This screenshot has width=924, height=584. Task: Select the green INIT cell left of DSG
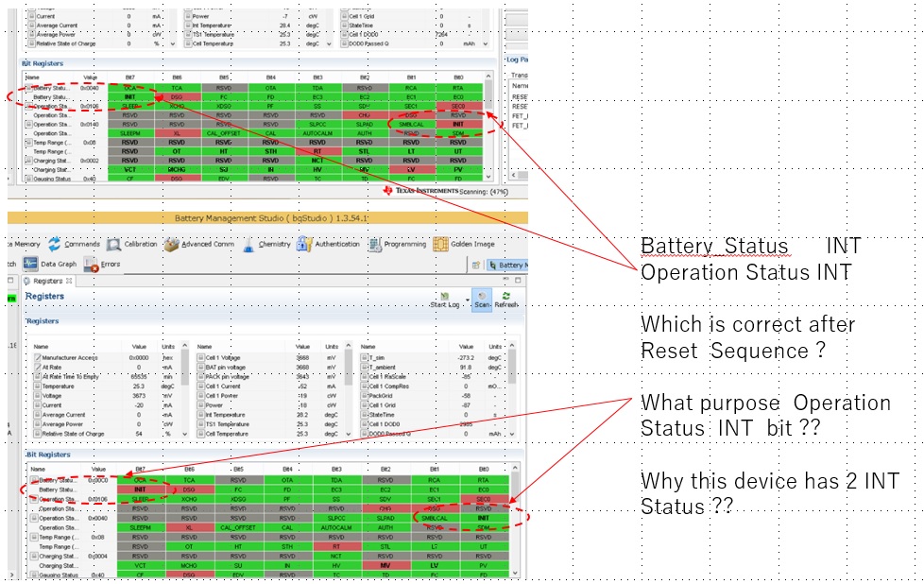click(x=130, y=96)
